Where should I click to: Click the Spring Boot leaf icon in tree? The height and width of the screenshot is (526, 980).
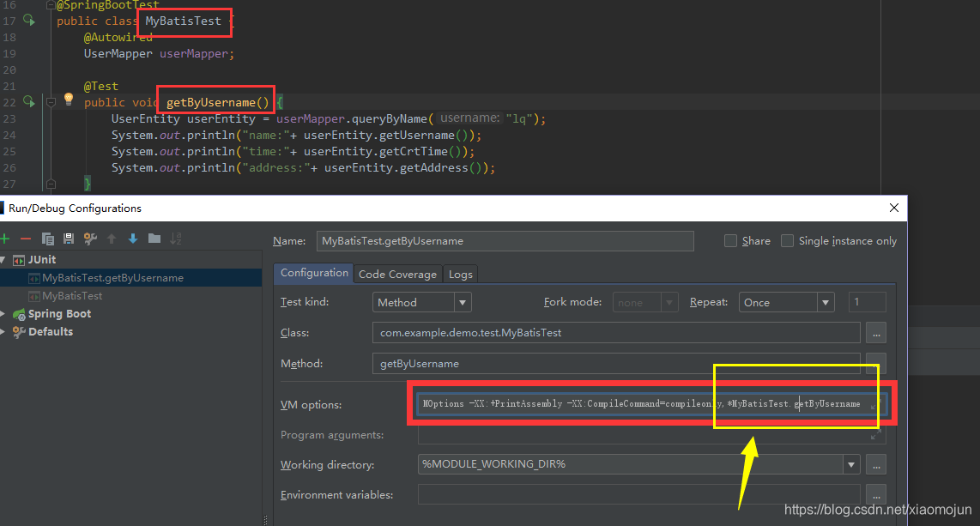tap(20, 314)
